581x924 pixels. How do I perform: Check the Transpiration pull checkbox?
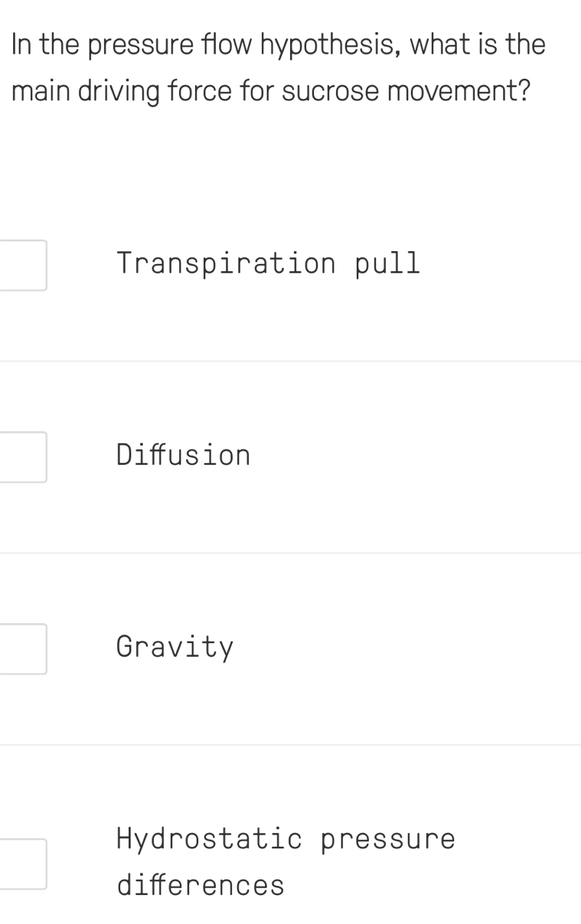[x=23, y=264]
